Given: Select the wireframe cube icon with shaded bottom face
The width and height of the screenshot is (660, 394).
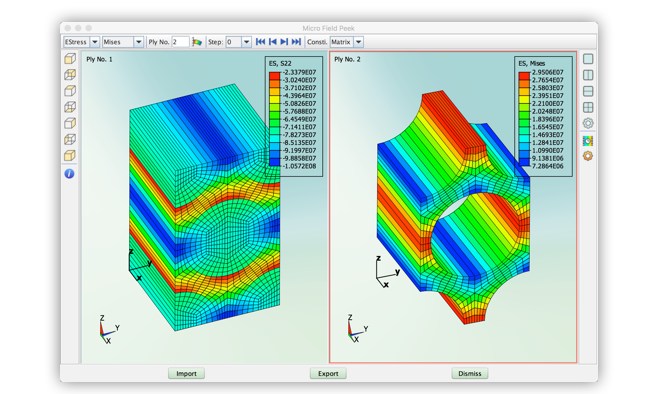Looking at the screenshot, I should (70, 107).
